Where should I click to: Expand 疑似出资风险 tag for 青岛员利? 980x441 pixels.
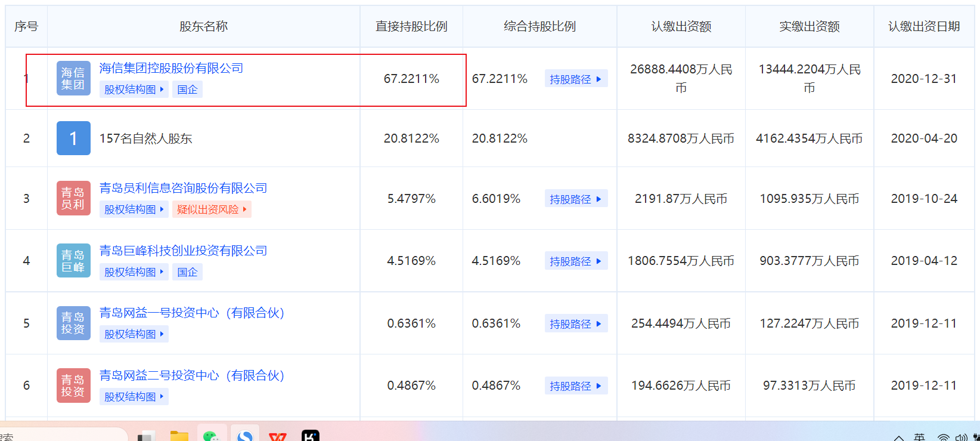click(x=212, y=209)
